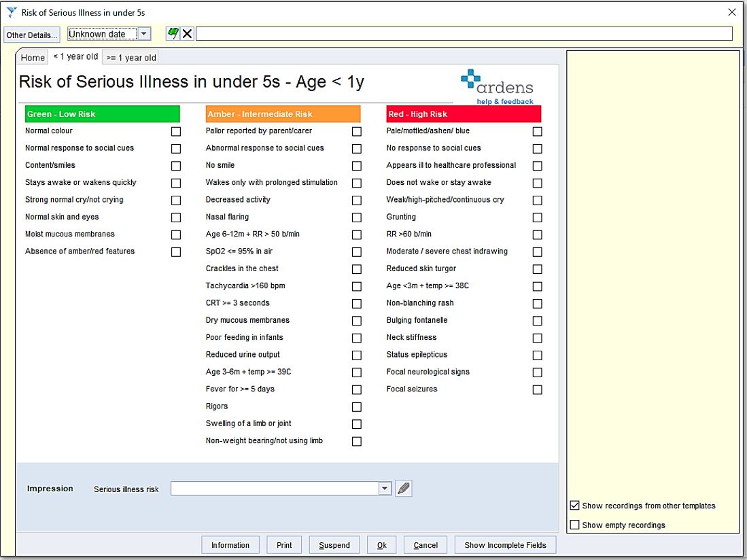Image resolution: width=747 pixels, height=560 pixels.
Task: Open the Unknown date dropdown arrow
Action: (143, 34)
